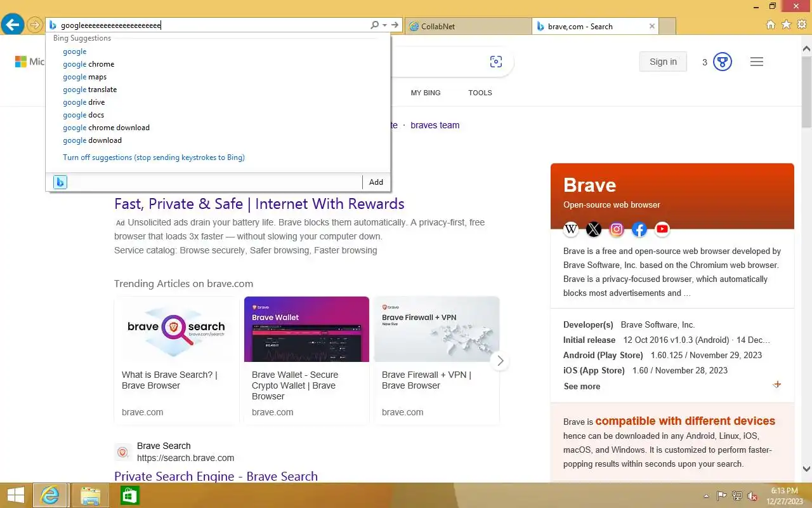This screenshot has height=508, width=812.
Task: Open Microsoft Rewards medal icon
Action: pyautogui.click(x=723, y=62)
